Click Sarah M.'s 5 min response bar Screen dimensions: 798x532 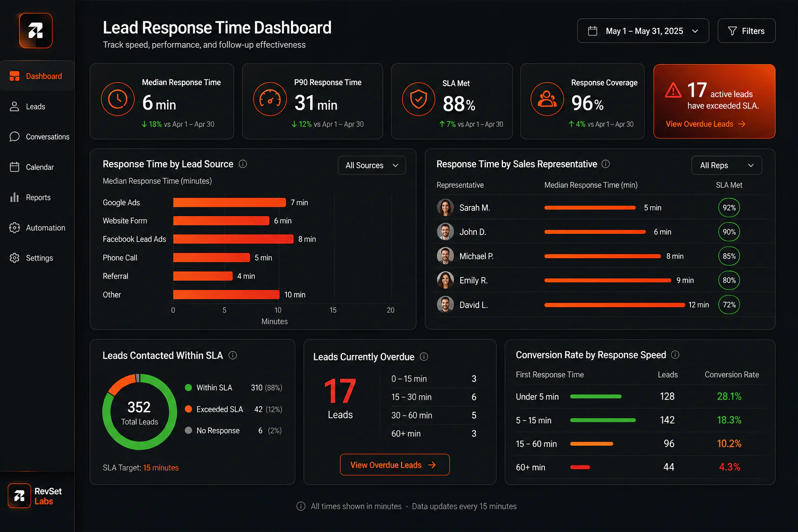[x=590, y=207]
